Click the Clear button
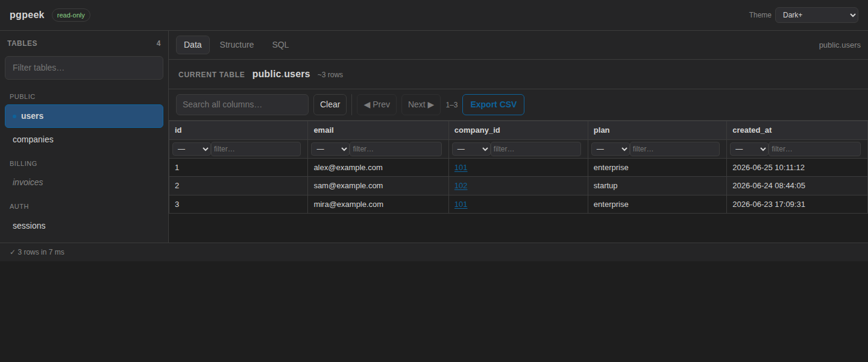Viewport: 868px width, 362px height. [330, 104]
